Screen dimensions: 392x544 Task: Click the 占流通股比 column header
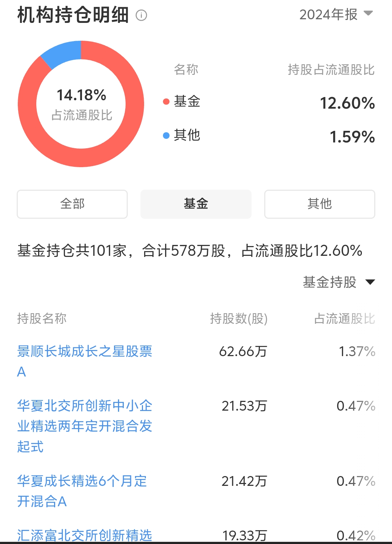(344, 319)
